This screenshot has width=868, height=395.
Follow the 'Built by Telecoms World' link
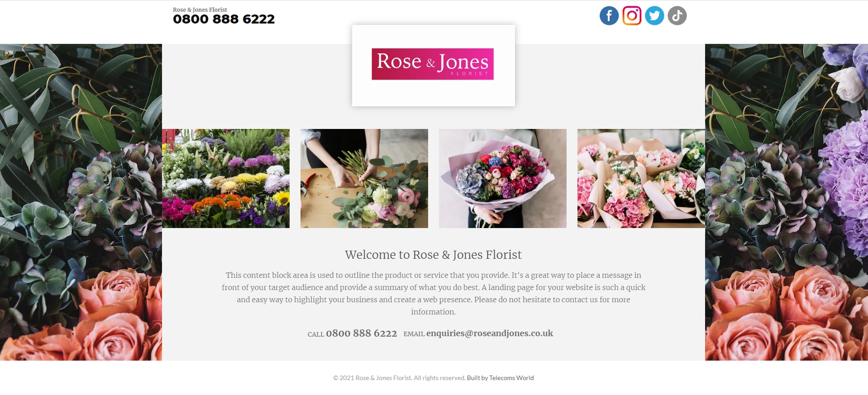pyautogui.click(x=501, y=378)
